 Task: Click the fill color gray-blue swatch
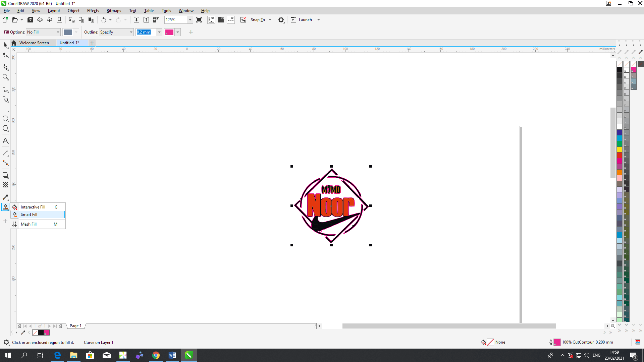tap(68, 32)
